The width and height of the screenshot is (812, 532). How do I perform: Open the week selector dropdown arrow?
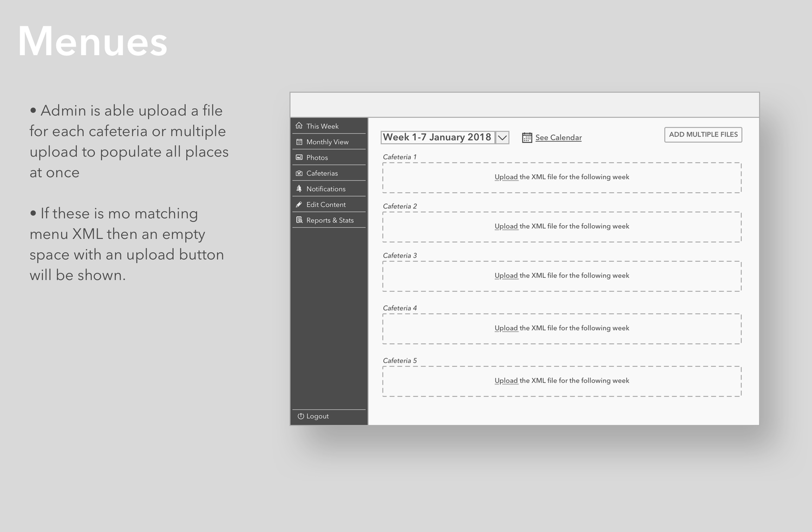(x=502, y=137)
